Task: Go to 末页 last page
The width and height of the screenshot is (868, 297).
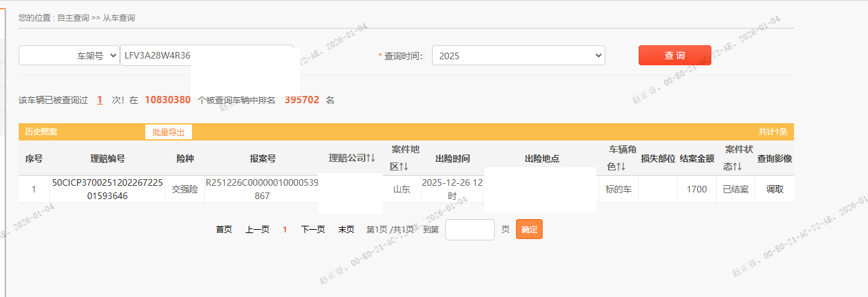Action: coord(346,230)
